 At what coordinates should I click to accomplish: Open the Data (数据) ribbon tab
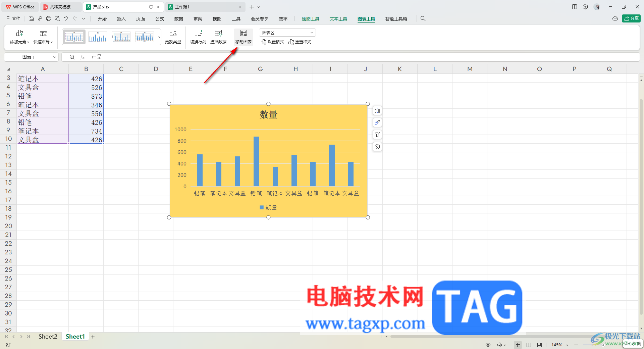pos(179,19)
